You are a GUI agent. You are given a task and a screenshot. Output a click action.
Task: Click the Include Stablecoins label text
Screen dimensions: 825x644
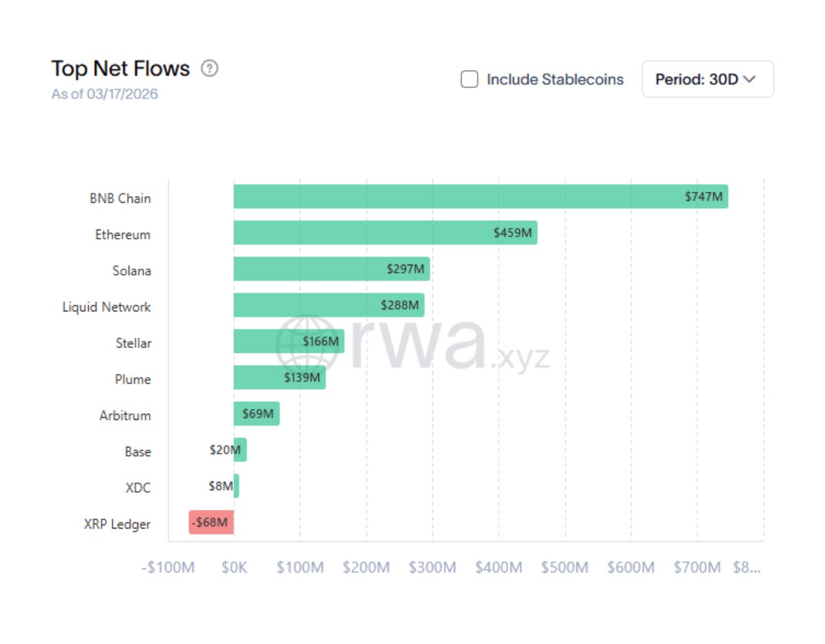(555, 79)
